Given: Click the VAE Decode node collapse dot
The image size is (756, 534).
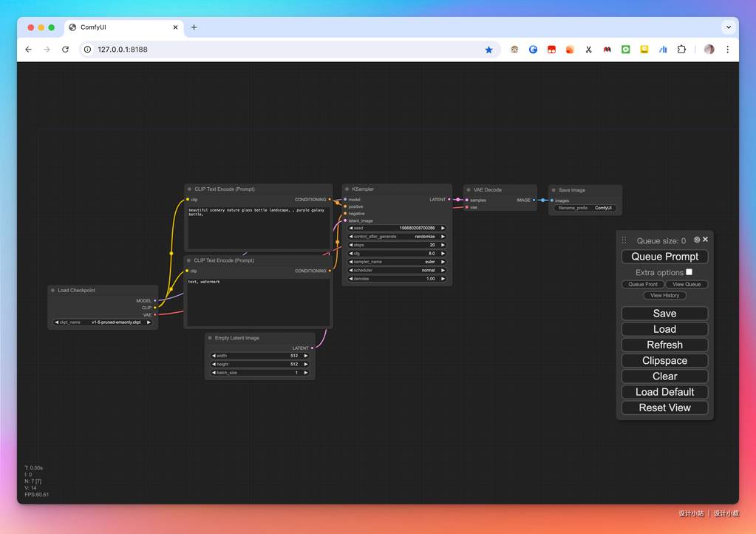Looking at the screenshot, I should point(469,190).
